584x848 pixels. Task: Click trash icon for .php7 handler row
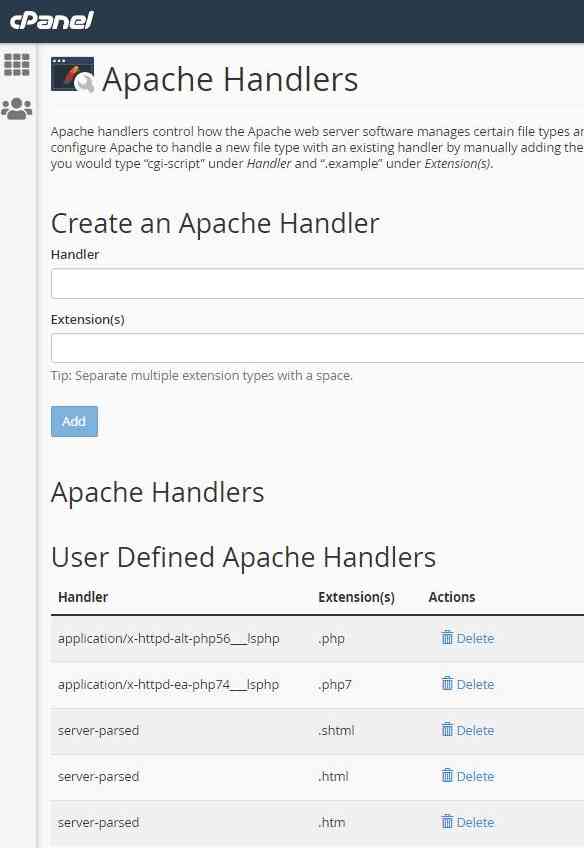coord(447,684)
